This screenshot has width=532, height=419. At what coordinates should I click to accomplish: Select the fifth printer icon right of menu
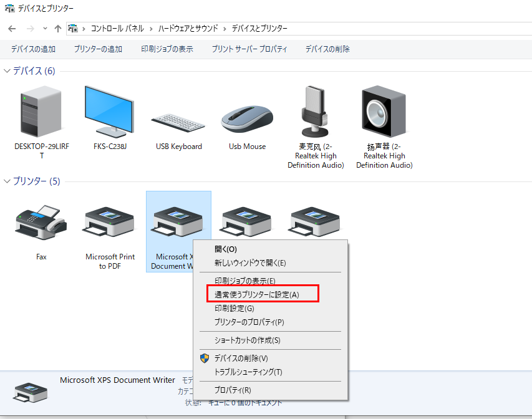point(315,222)
